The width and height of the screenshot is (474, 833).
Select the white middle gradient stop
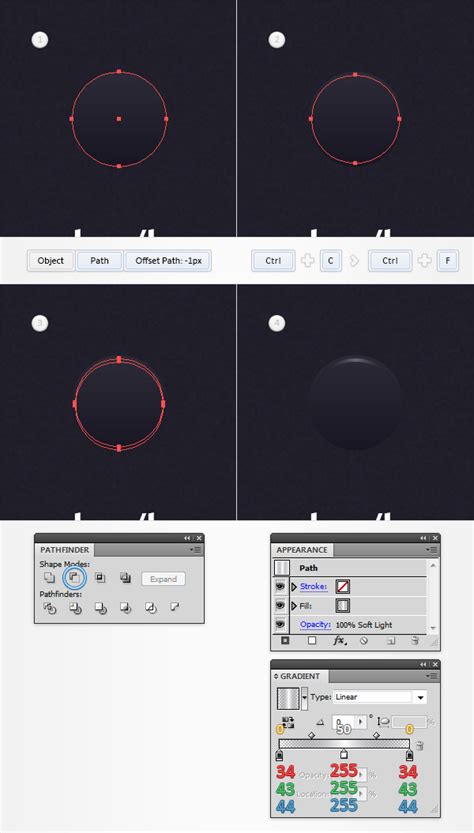[x=344, y=753]
